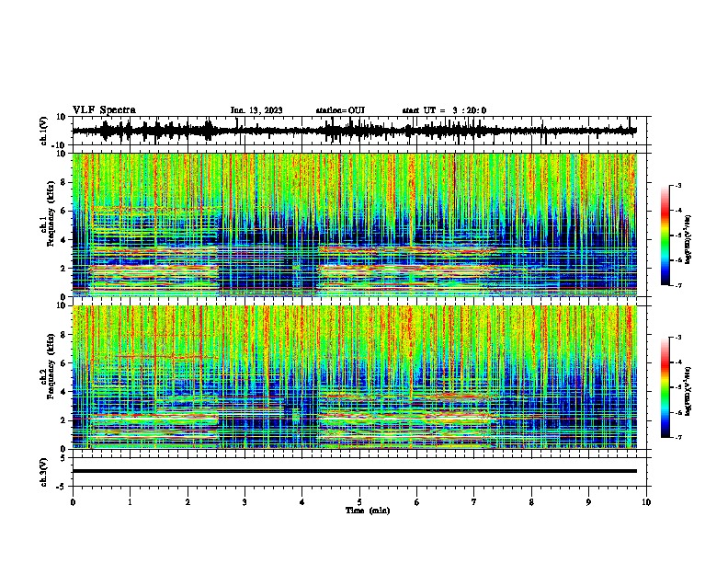Viewport: 728px width, 563px height.
Task: Click the '-3' label on ch.1 colorbar
Action: 678,185
